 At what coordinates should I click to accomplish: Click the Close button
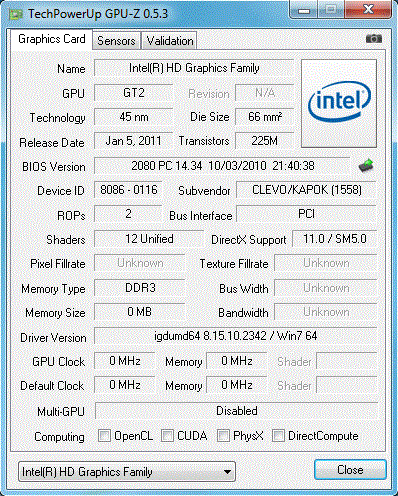[x=350, y=470]
